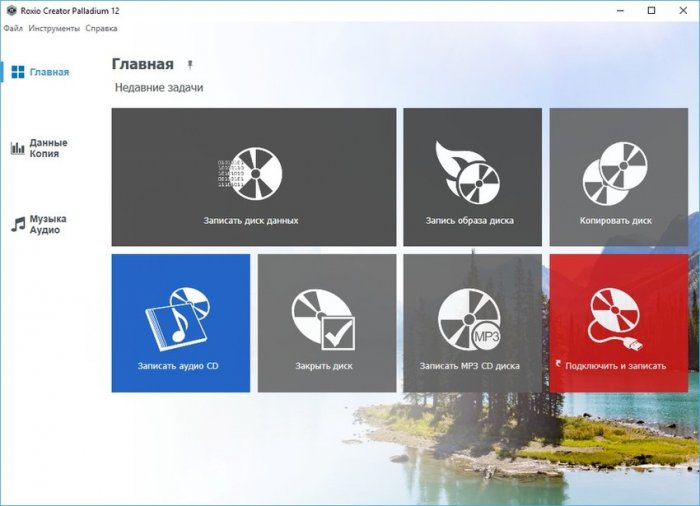Select the Музыка Аудио sidebar tab
700x506 pixels.
click(x=39, y=224)
